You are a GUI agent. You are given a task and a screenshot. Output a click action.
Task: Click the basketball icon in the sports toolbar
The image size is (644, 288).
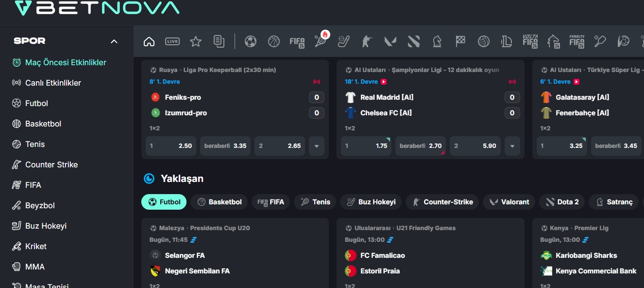click(273, 41)
